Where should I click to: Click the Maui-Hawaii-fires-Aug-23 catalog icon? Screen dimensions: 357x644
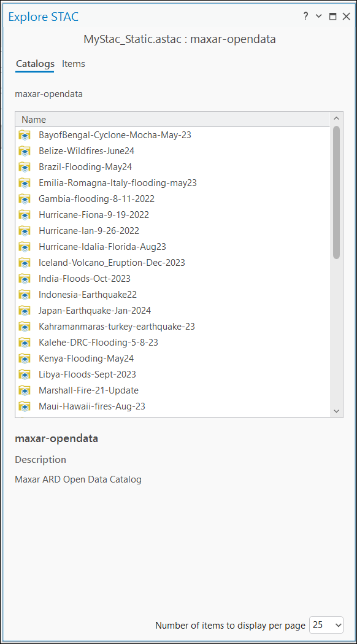(x=25, y=406)
